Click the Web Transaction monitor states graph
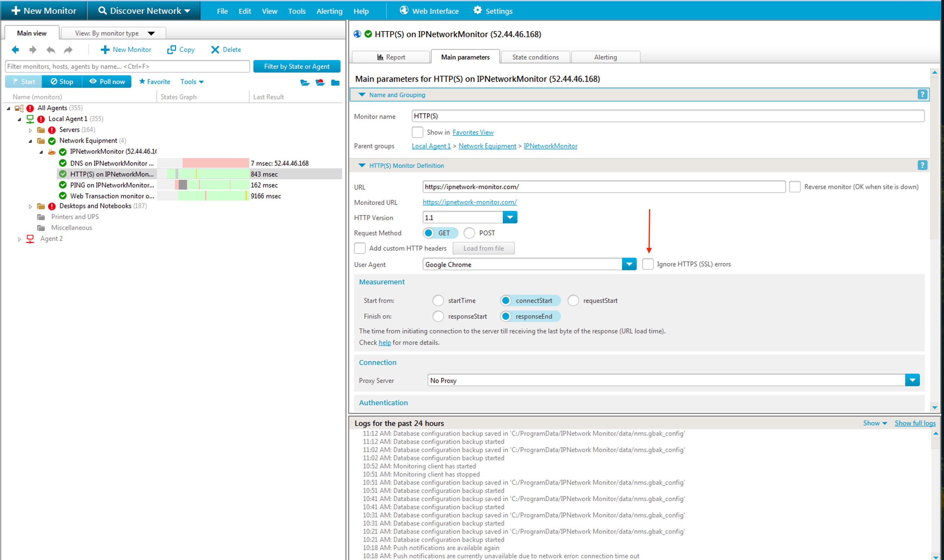This screenshot has height=560, width=944. point(203,196)
